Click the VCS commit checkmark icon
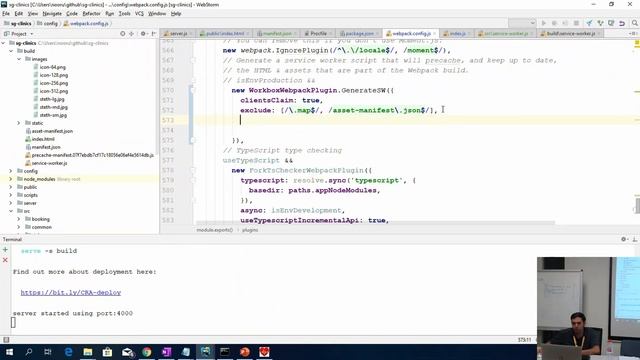This screenshot has height=360, width=640. 600,23
